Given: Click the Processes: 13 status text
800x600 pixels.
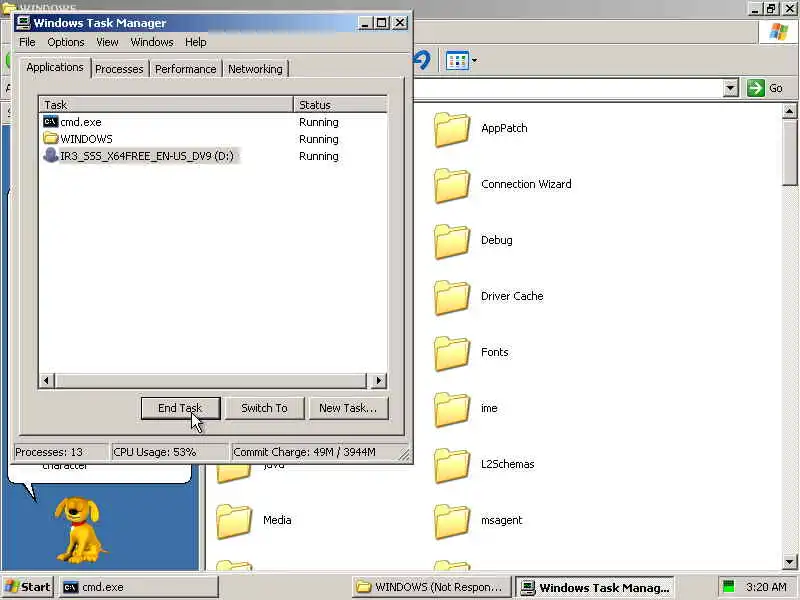Looking at the screenshot, I should click(49, 452).
